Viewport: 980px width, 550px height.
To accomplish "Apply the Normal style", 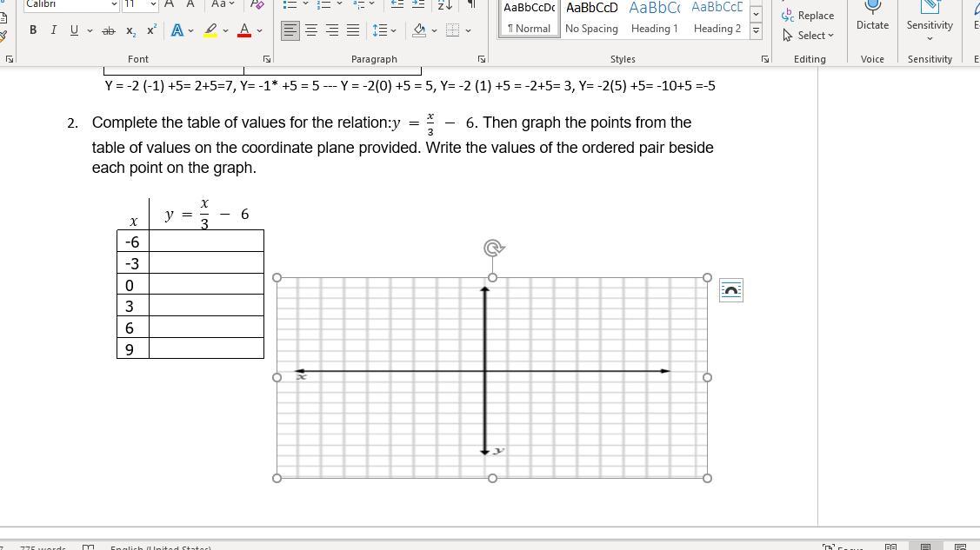I will pyautogui.click(x=529, y=19).
